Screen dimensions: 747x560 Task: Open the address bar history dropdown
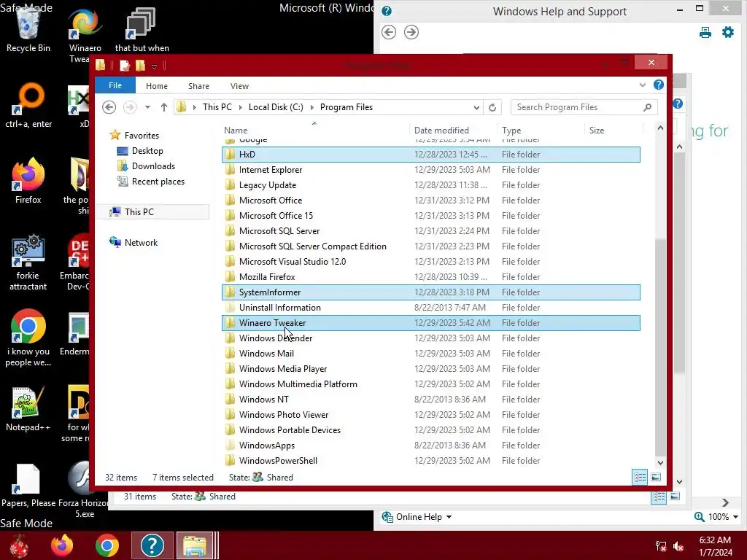coord(476,108)
